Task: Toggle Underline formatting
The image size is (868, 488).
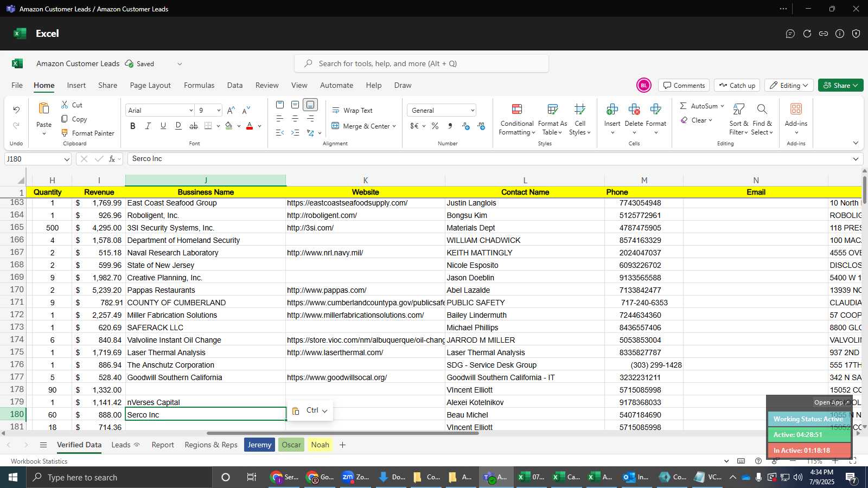Action: point(163,126)
